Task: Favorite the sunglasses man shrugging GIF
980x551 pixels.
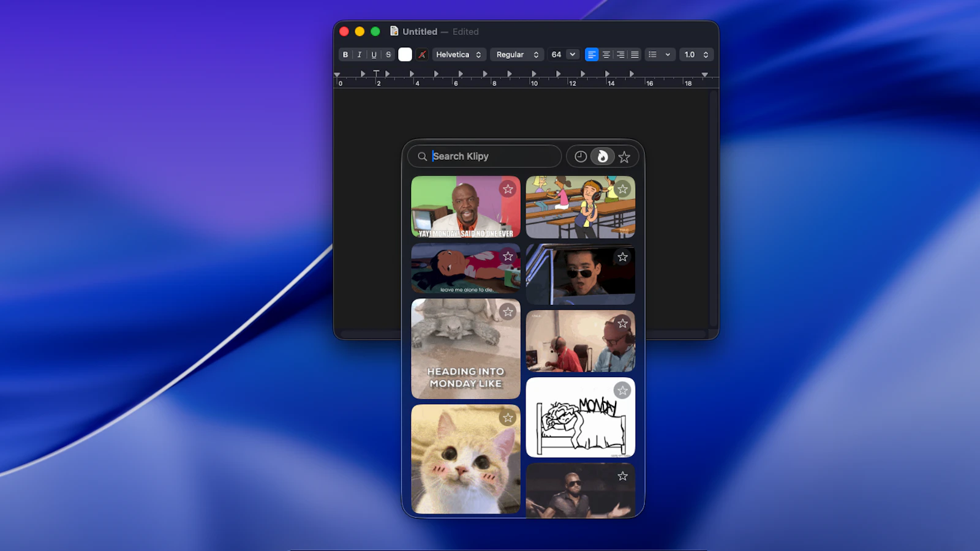Action: point(622,476)
